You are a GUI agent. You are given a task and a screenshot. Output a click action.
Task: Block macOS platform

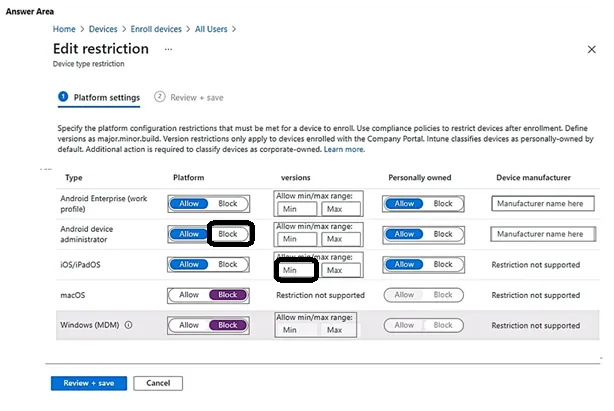pyautogui.click(x=228, y=295)
